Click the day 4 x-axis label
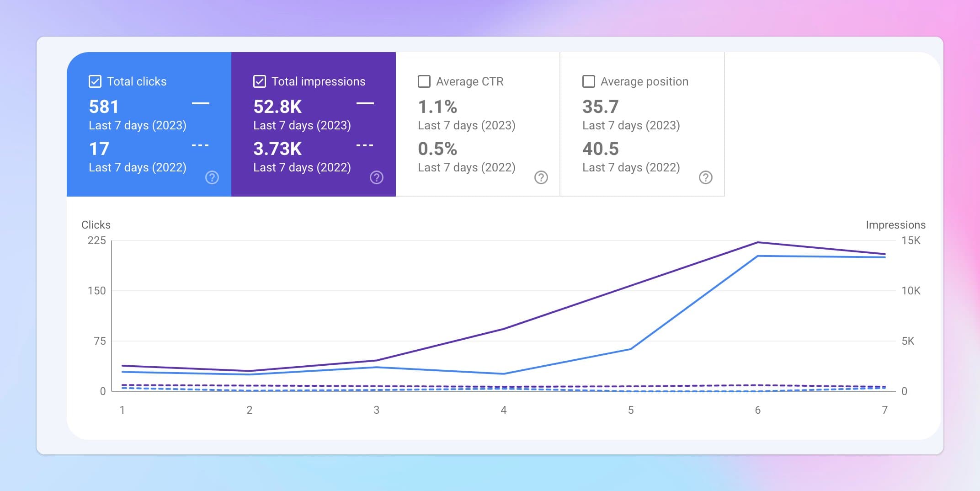Image resolution: width=980 pixels, height=491 pixels. click(x=503, y=410)
